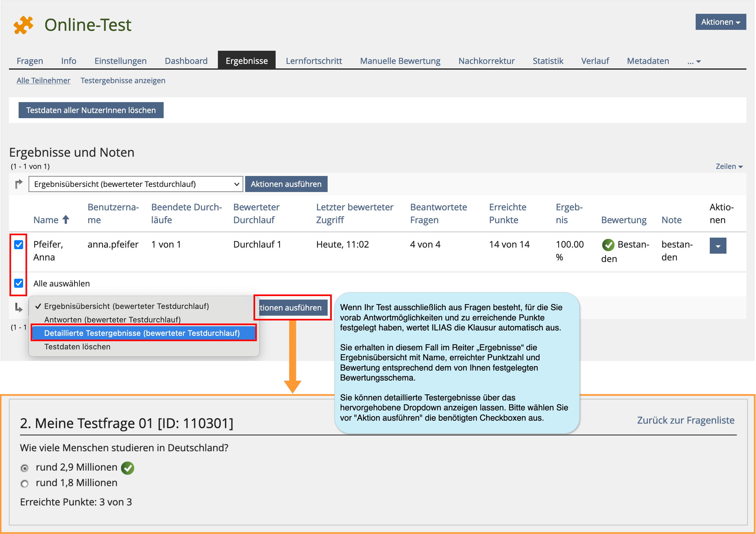Click the arrow icon beside bottom action dropdown

(x=19, y=308)
